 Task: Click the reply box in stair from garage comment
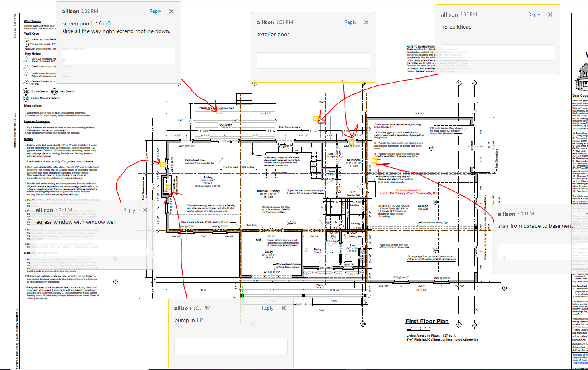(543, 252)
